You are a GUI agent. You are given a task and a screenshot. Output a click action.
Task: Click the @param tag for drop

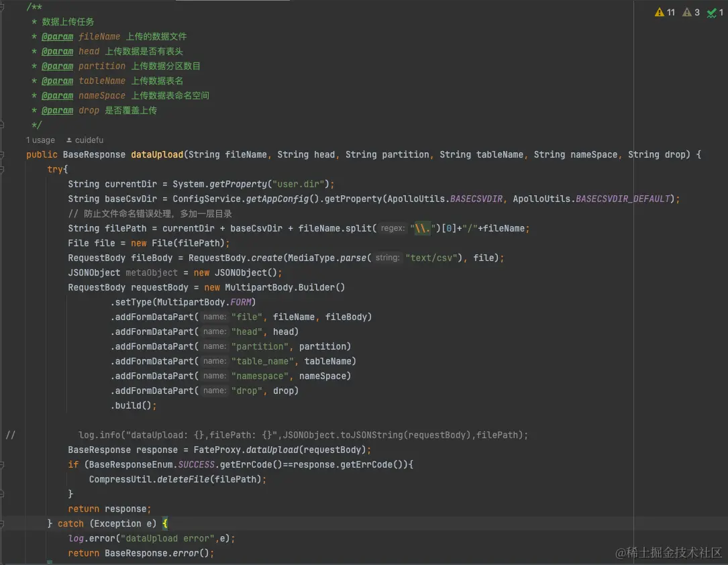57,111
